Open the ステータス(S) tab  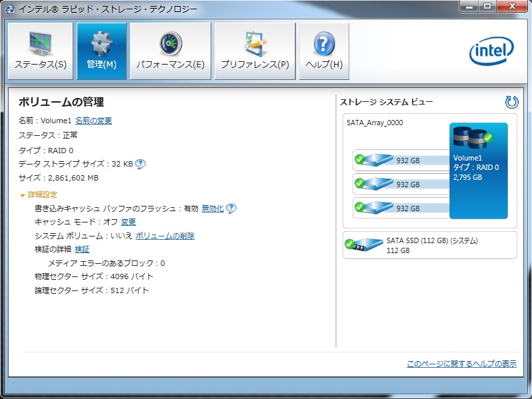pyautogui.click(x=41, y=51)
